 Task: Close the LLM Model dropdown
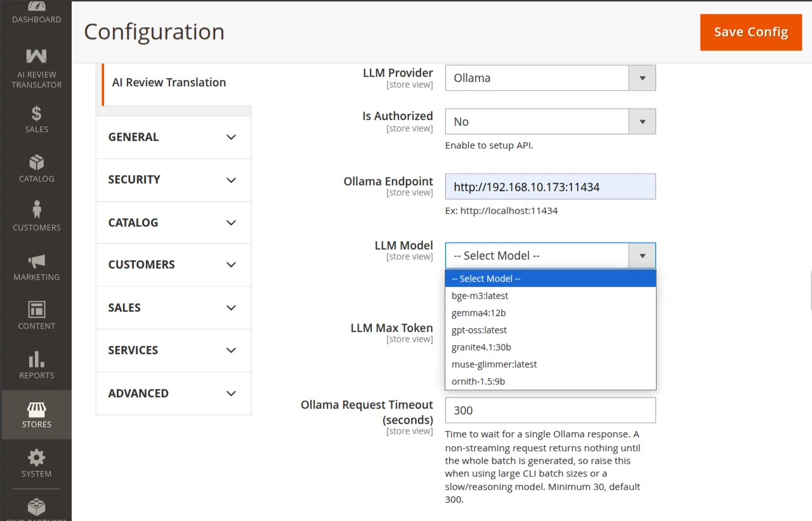[550, 256]
